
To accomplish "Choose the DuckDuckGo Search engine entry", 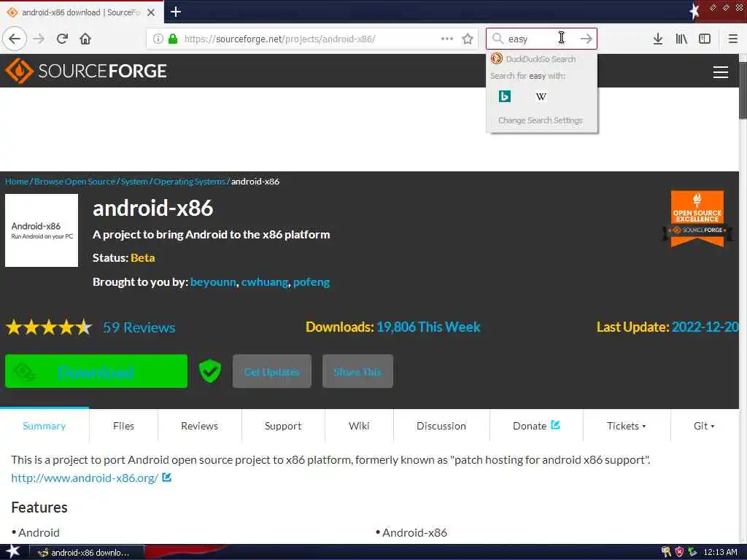I will (x=541, y=59).
